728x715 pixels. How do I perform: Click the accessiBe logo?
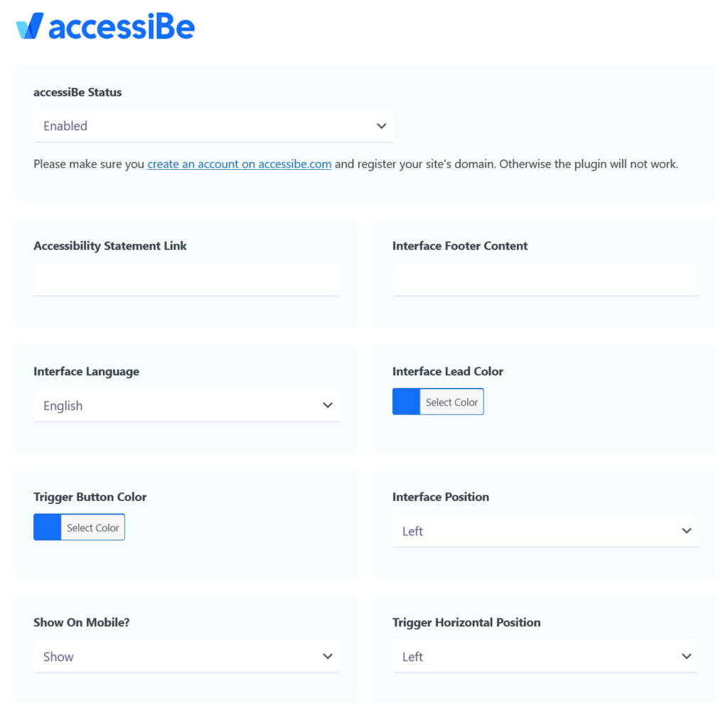click(x=107, y=27)
